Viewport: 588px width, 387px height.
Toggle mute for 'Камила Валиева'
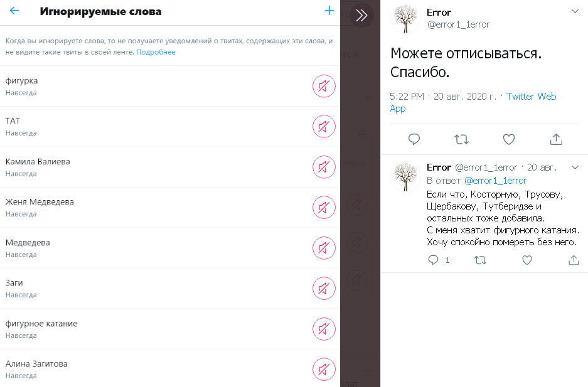pyautogui.click(x=324, y=167)
